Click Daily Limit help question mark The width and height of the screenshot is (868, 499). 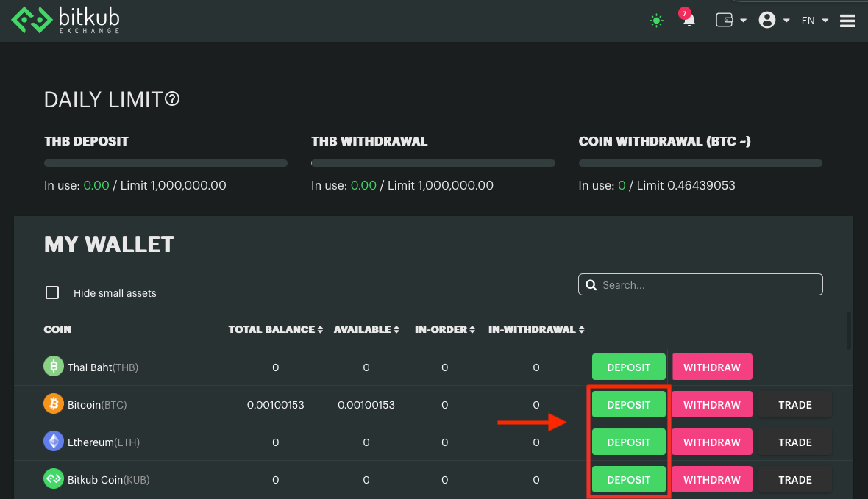click(172, 99)
